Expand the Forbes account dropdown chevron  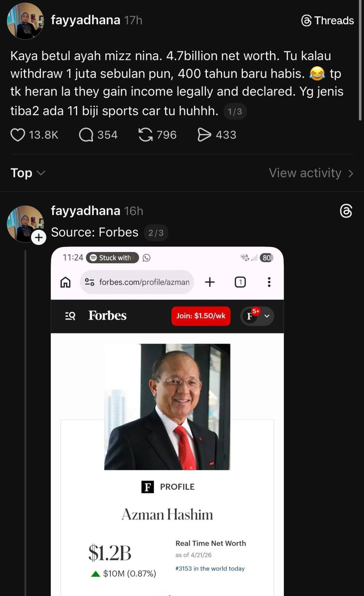click(267, 316)
